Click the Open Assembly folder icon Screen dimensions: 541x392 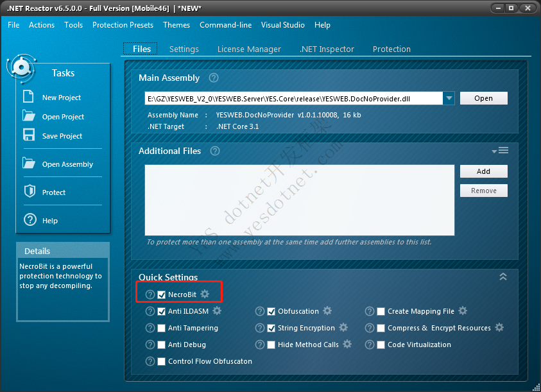pyautogui.click(x=29, y=162)
